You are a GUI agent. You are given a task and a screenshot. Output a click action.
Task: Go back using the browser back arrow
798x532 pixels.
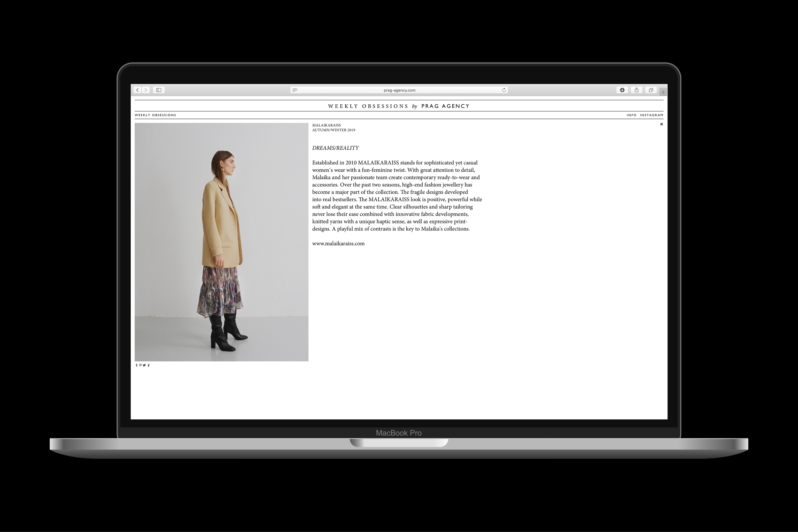coord(137,90)
